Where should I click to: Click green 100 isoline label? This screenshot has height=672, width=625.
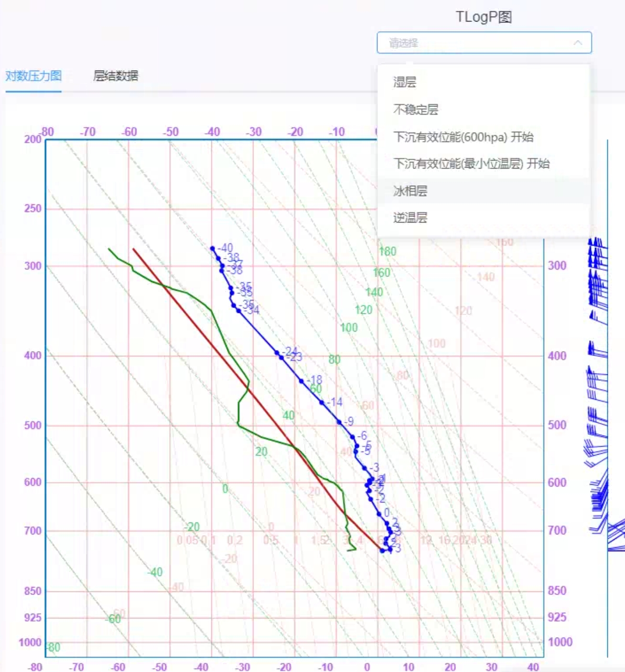(349, 328)
